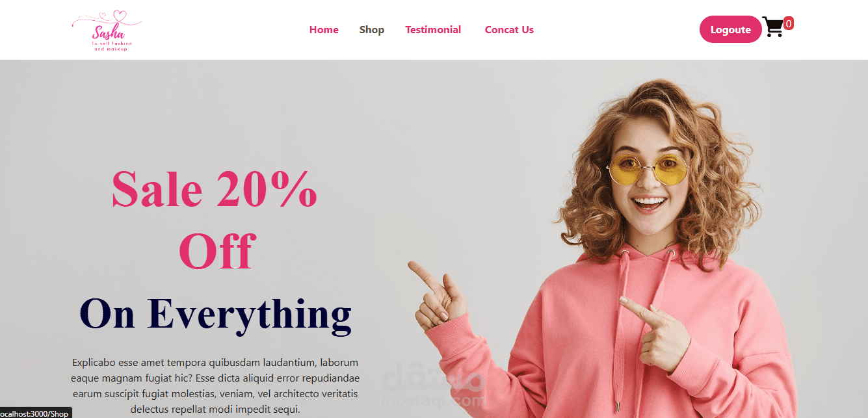Open the Concat Us page

click(x=509, y=30)
